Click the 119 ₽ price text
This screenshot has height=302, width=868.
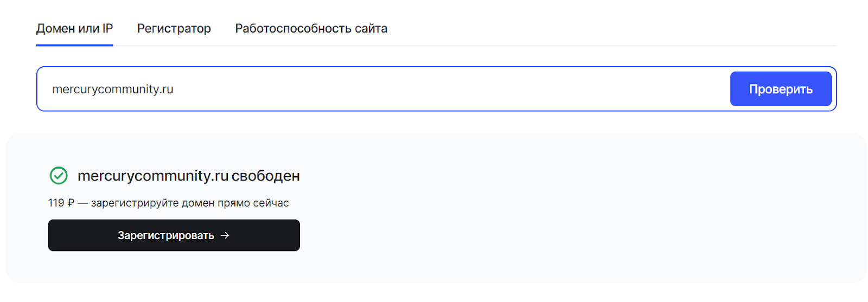61,203
